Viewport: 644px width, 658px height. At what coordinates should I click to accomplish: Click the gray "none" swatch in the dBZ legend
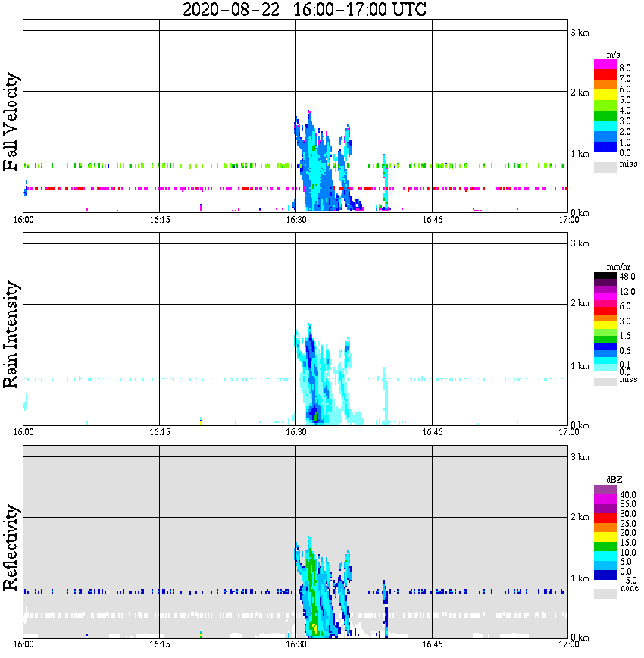605,594
